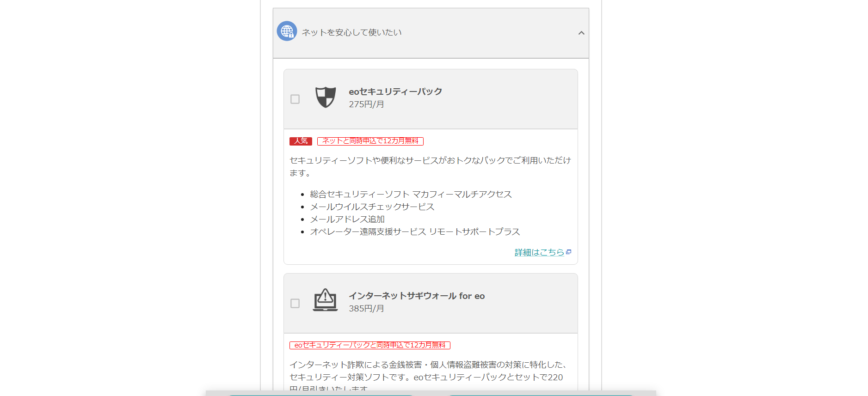Viewport: 868px width, 396px height.
Task: Click the ネットと同時申込で12カ月無料 badge
Action: coord(370,141)
